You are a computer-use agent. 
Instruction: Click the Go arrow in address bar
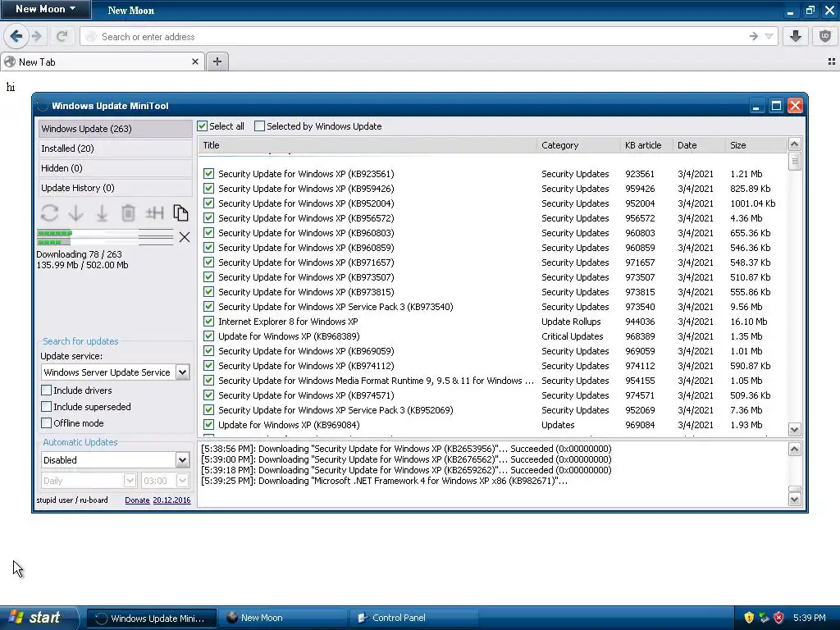coord(754,36)
